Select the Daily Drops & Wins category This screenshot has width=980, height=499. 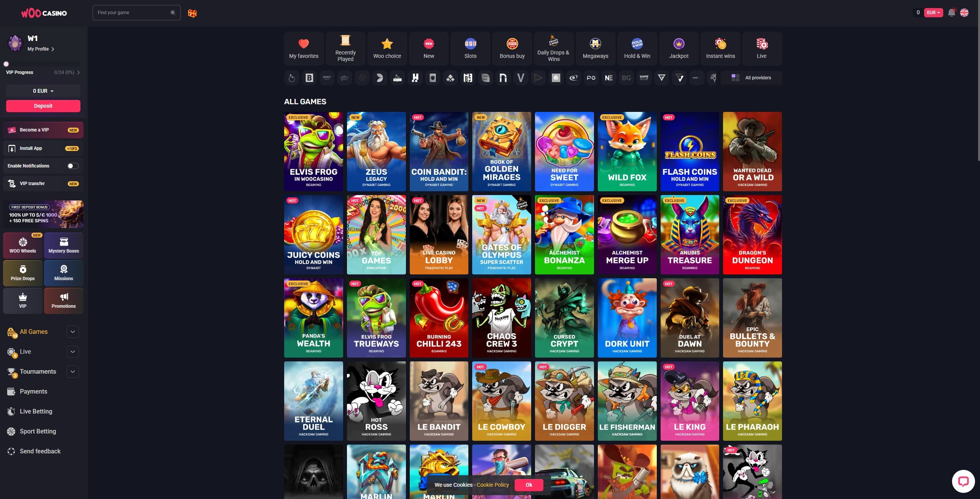coord(554,49)
